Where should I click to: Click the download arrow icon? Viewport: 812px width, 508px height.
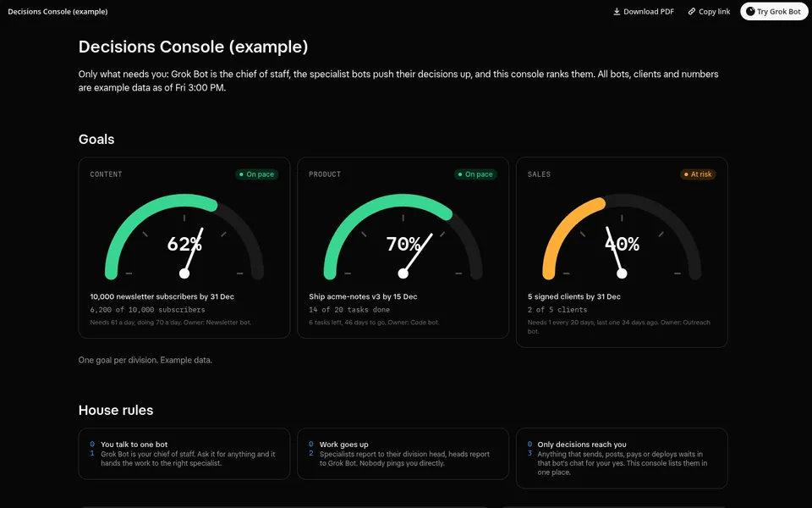coord(617,11)
